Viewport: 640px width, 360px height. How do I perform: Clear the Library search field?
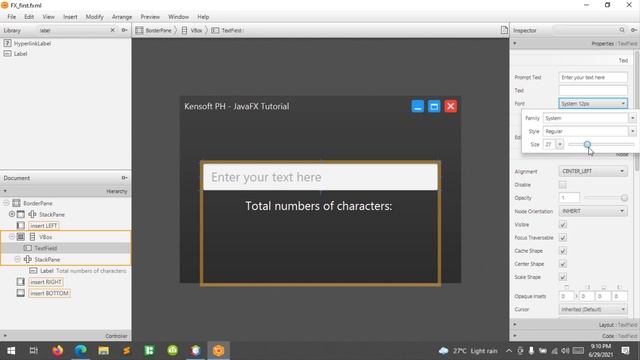pyautogui.click(x=113, y=30)
